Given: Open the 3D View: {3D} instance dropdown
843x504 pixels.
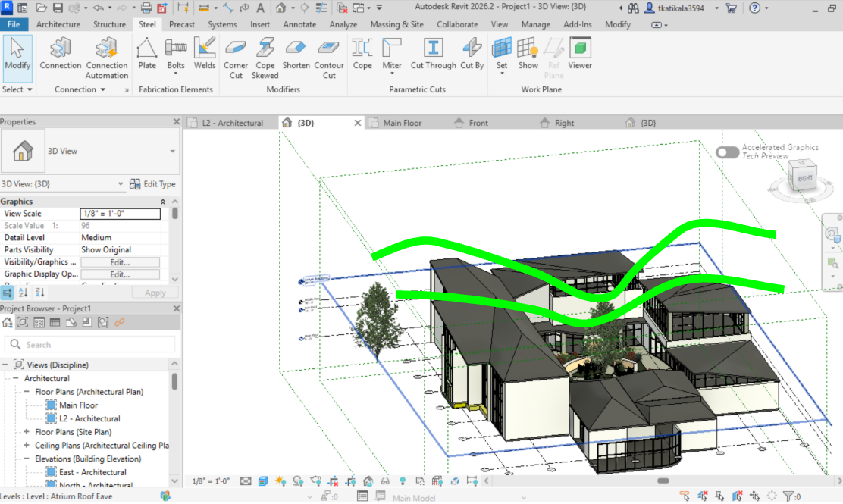Looking at the screenshot, I should coord(121,183).
